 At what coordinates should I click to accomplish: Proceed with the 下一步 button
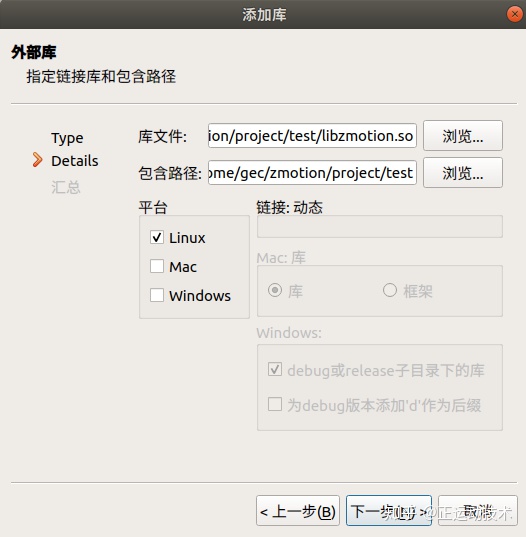tap(389, 511)
